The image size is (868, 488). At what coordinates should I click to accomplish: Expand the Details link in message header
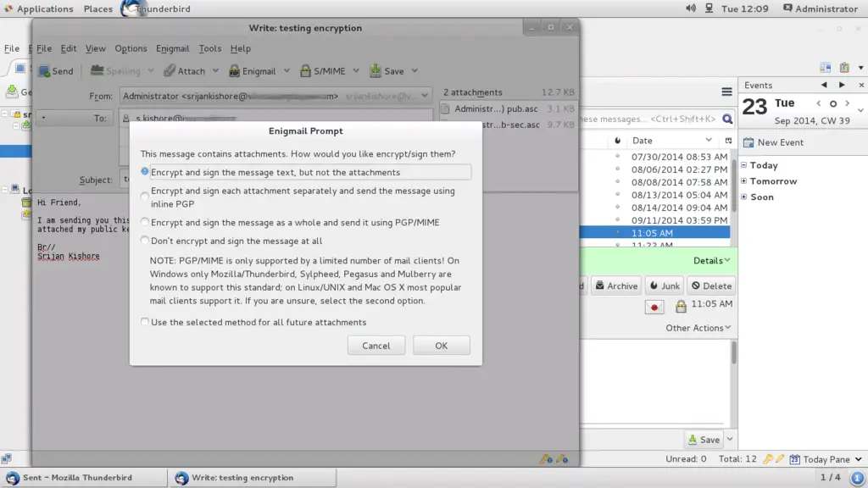(x=711, y=261)
